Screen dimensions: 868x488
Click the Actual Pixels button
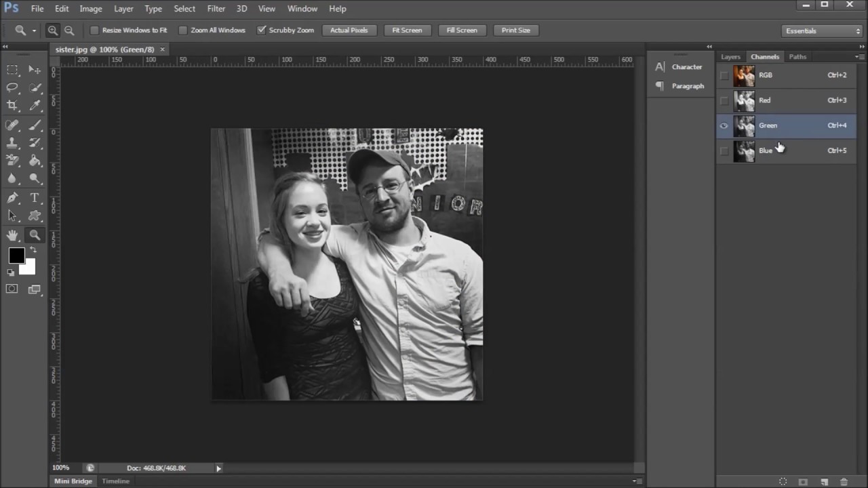pos(349,30)
